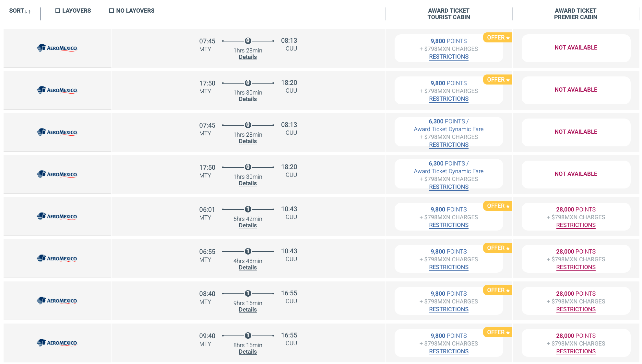The image size is (642, 364).
Task: Open RESTRICTIONS for the 6,300 points dynamic fare
Action: 449,145
